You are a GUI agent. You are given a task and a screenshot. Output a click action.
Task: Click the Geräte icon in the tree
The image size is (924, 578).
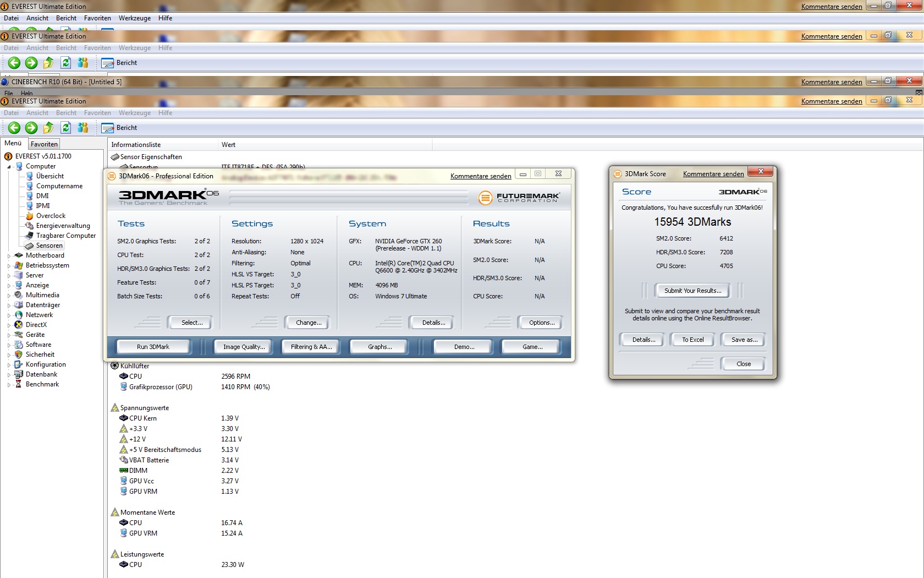[19, 335]
